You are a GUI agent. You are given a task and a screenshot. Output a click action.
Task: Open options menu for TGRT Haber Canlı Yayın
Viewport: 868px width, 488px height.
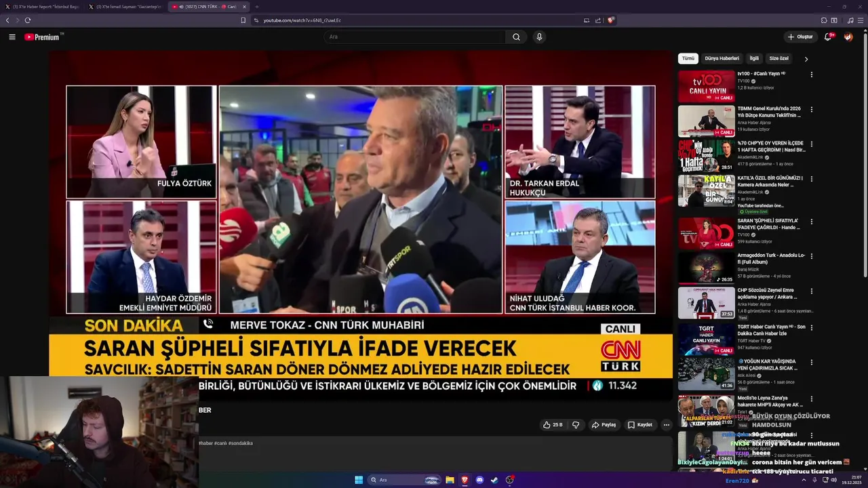click(811, 327)
